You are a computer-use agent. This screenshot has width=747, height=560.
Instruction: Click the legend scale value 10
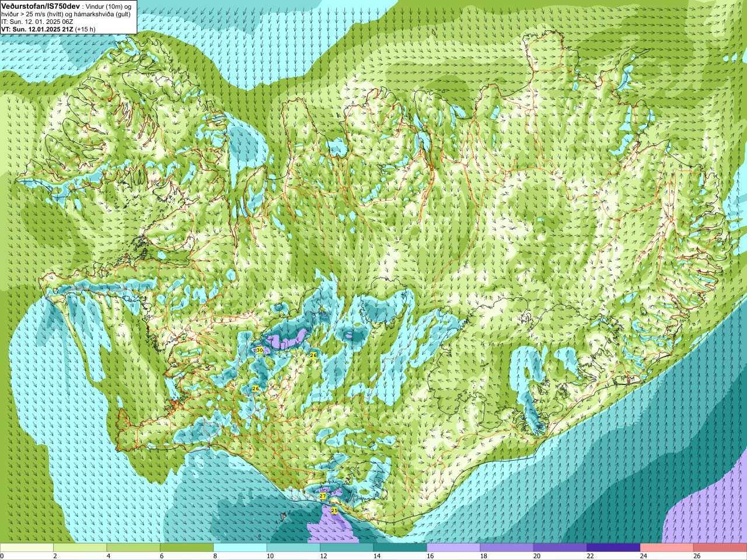tap(270, 556)
